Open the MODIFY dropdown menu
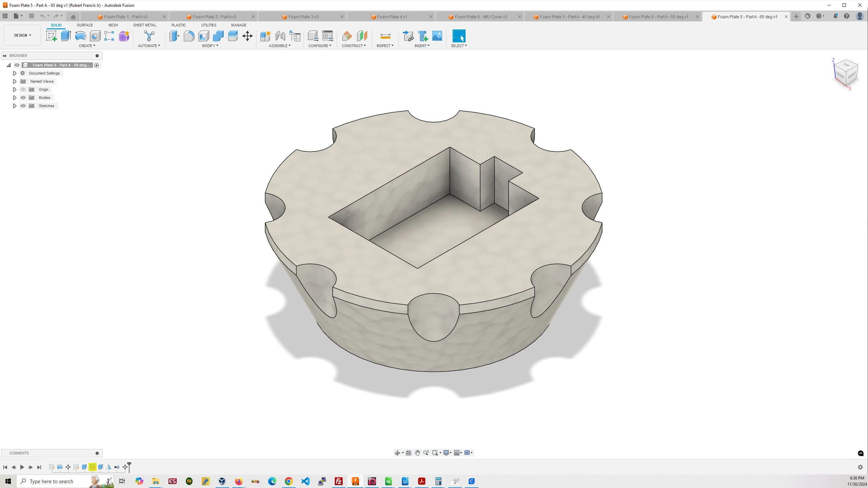Image resolution: width=868 pixels, height=488 pixels. pos(210,46)
